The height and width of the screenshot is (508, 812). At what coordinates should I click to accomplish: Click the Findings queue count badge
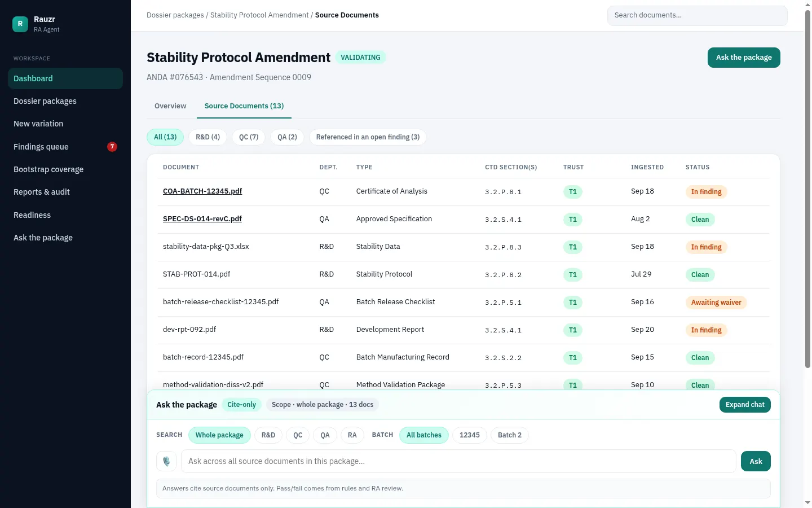coord(112,147)
